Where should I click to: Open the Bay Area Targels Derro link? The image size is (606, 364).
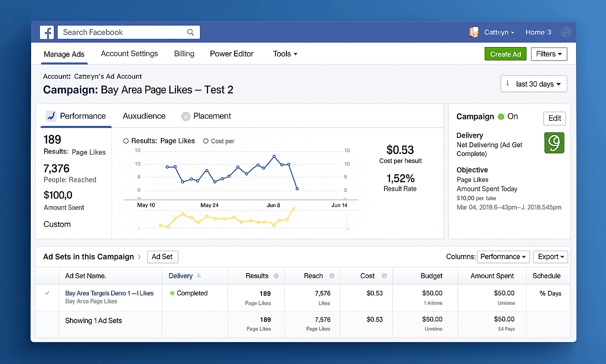point(109,293)
